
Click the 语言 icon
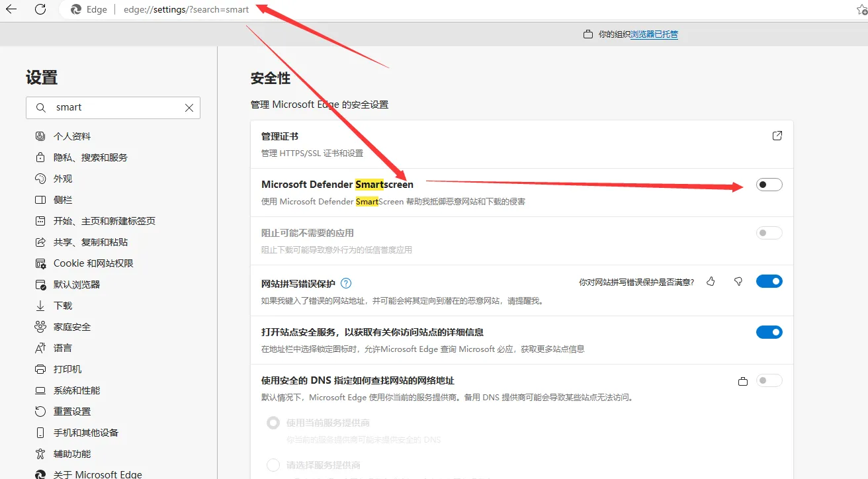pos(40,348)
